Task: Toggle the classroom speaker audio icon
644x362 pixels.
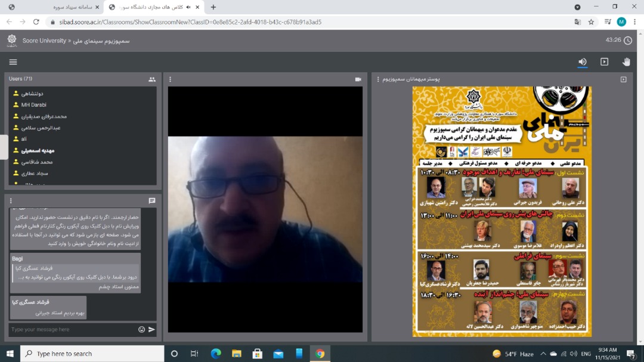Action: pyautogui.click(x=583, y=61)
